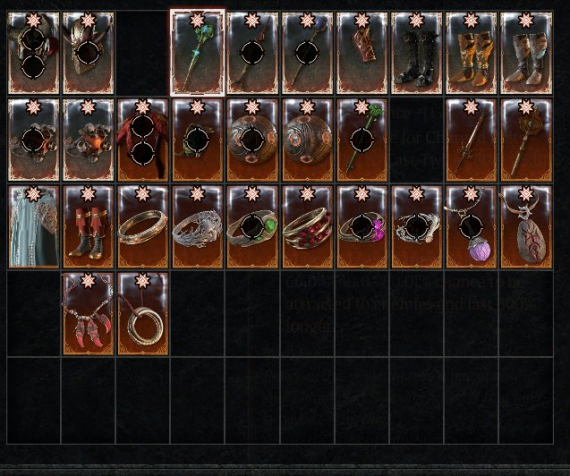Pick the plain gold band ring

pos(143,227)
